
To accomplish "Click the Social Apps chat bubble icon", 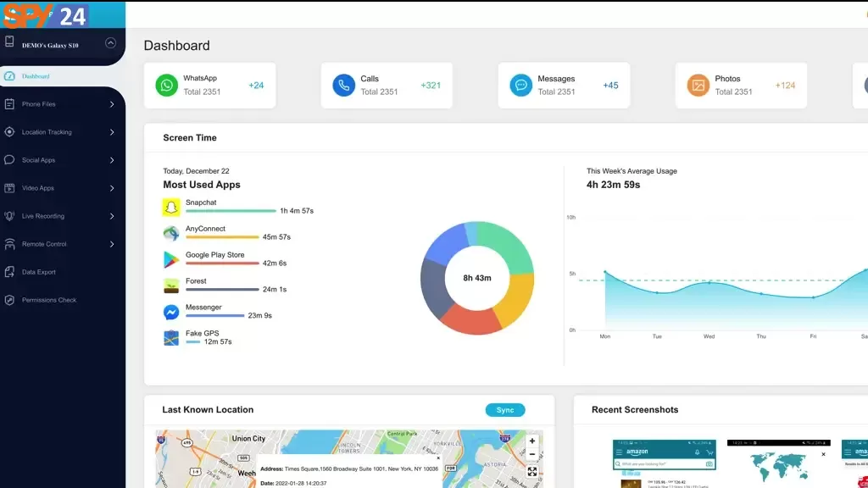I will (9, 160).
